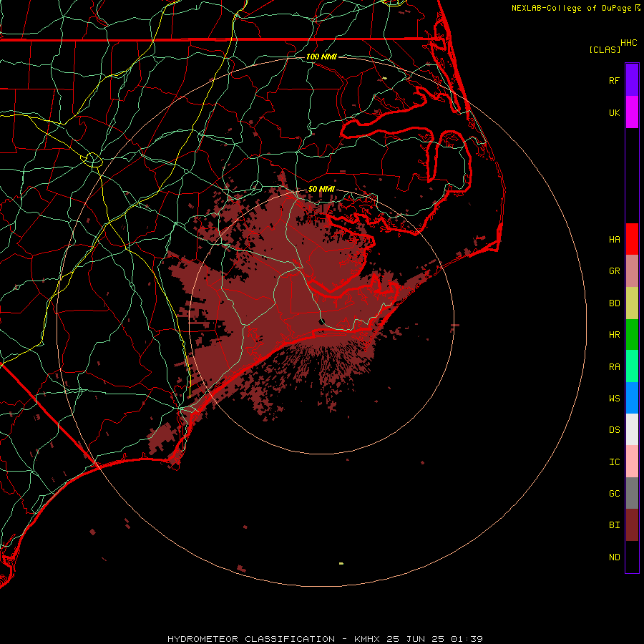Viewport: 644px width, 644px height.
Task: Select the GC gray legend swatch
Action: [632, 493]
